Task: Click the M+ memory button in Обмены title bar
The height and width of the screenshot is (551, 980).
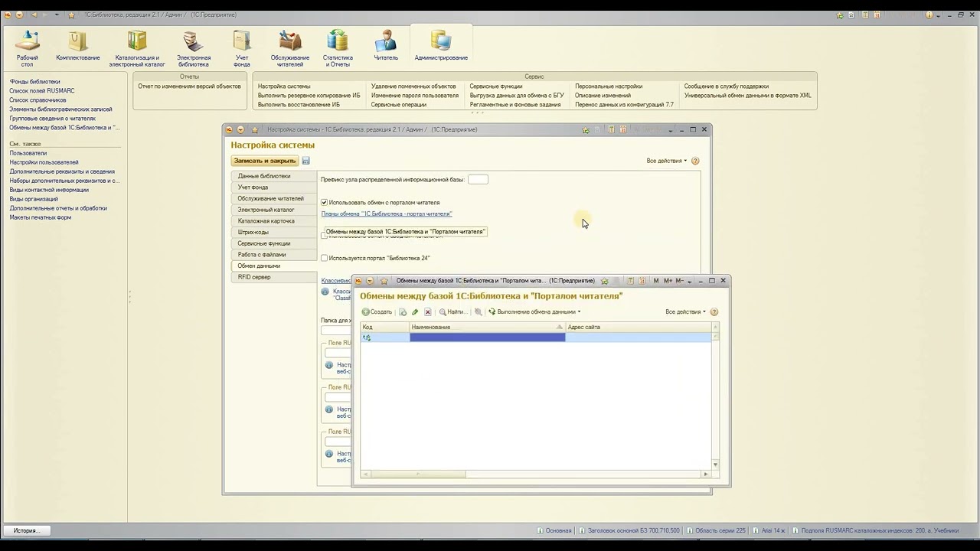Action: click(x=668, y=281)
